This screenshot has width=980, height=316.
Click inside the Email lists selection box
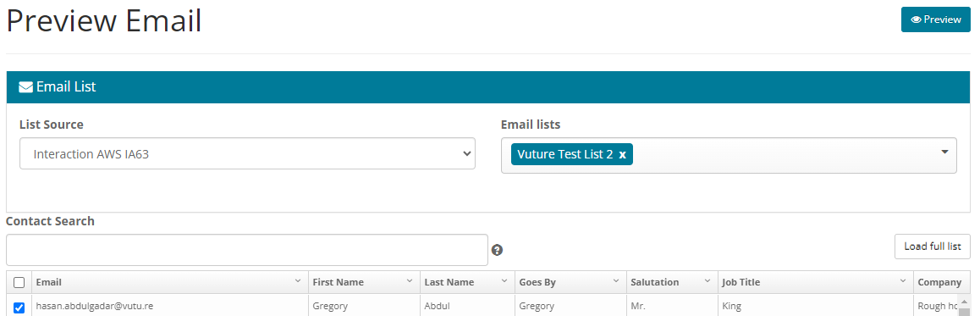click(729, 155)
